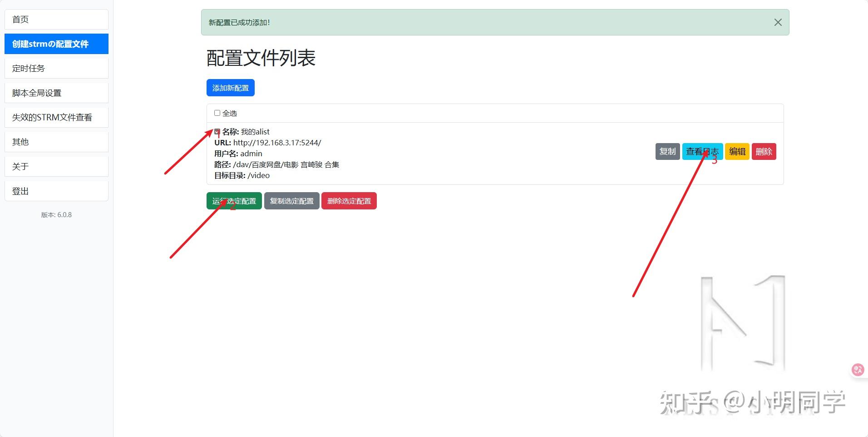Viewport: 868px width, 437px height.
Task: Open the 其他 sidebar section
Action: click(56, 141)
